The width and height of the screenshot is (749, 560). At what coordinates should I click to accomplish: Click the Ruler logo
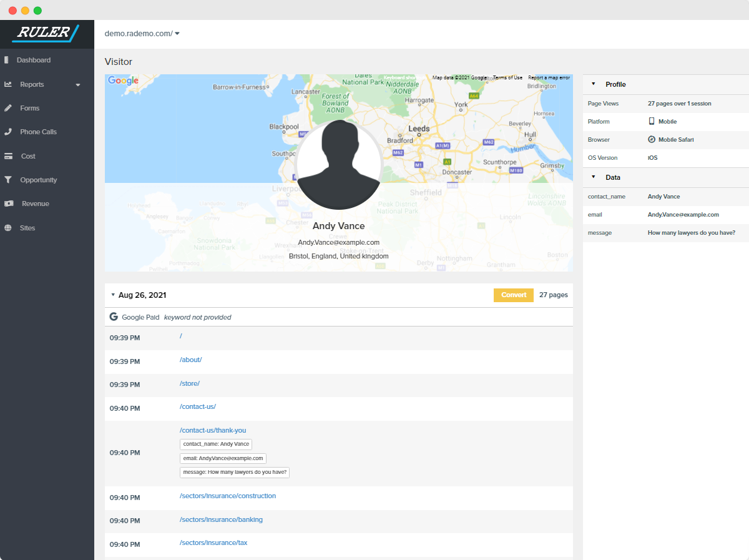(x=47, y=32)
